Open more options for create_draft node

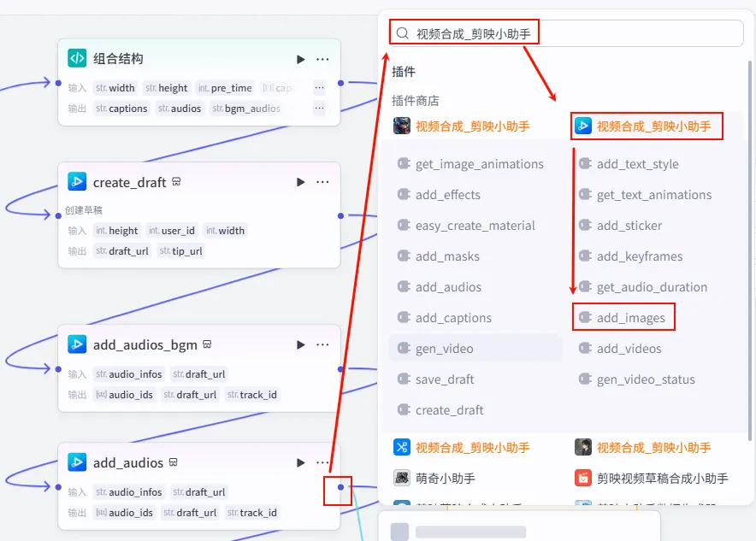click(x=322, y=182)
